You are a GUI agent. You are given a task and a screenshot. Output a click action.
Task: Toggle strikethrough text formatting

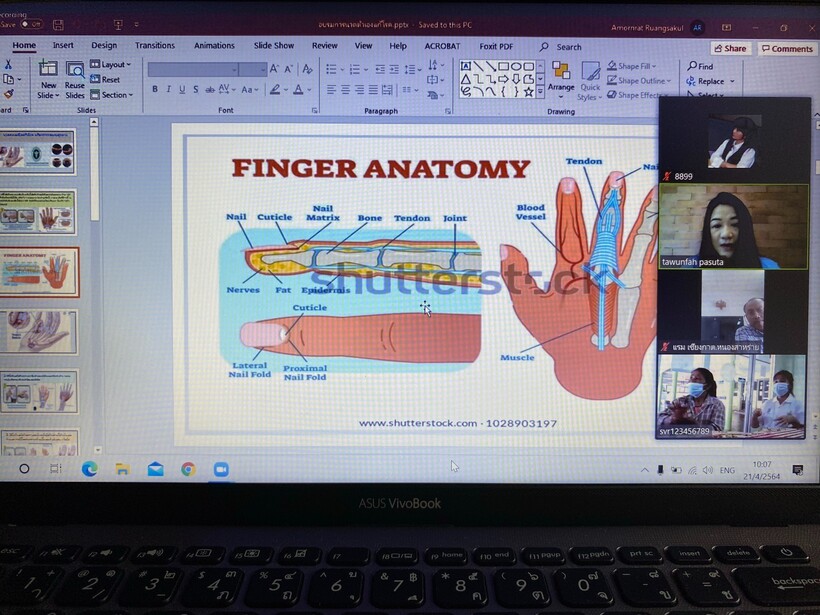(210, 90)
